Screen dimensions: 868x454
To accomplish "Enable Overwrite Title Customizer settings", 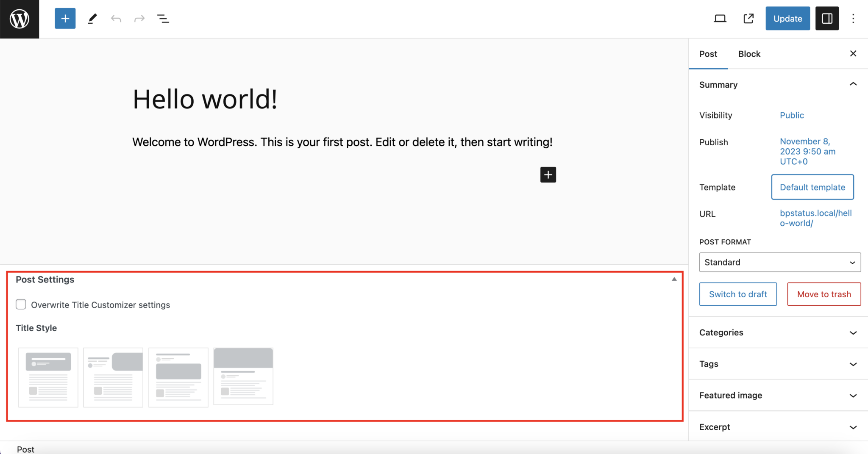I will (x=21, y=304).
